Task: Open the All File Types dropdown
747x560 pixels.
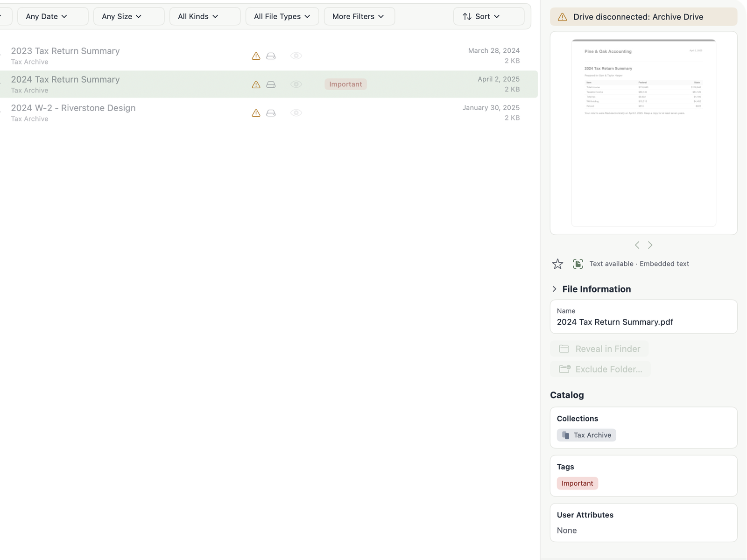Action: coord(282,16)
